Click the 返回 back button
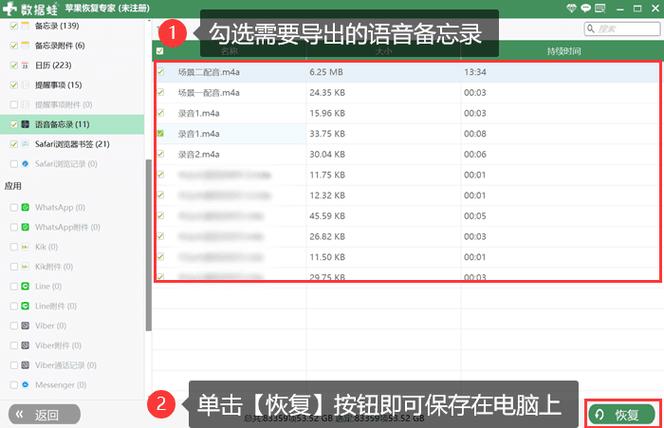The image size is (664, 428). [x=44, y=414]
